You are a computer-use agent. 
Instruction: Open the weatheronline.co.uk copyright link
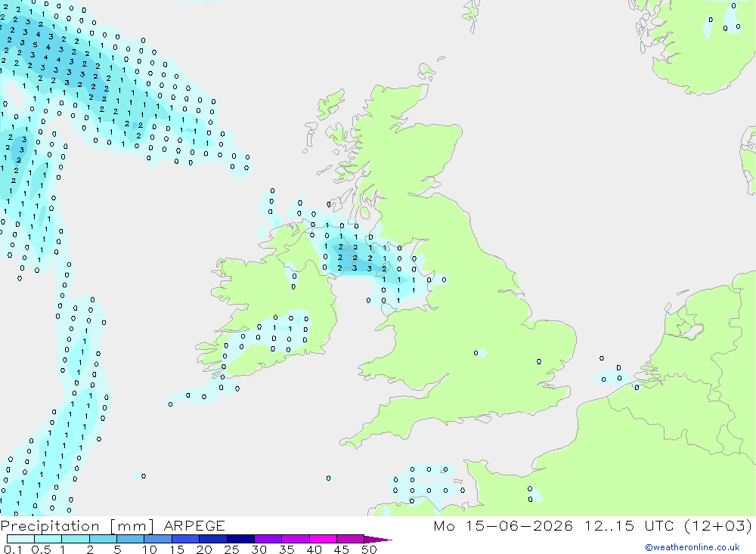(x=692, y=547)
